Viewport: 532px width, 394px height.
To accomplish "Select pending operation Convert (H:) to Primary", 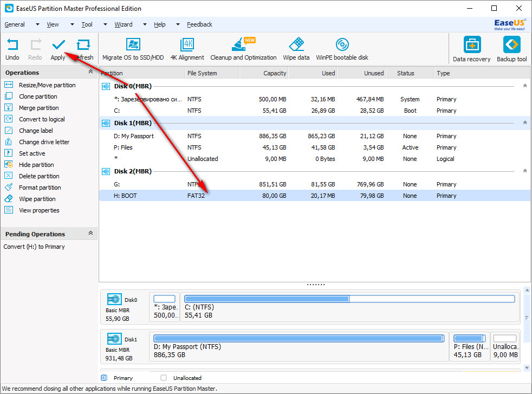I will [34, 247].
